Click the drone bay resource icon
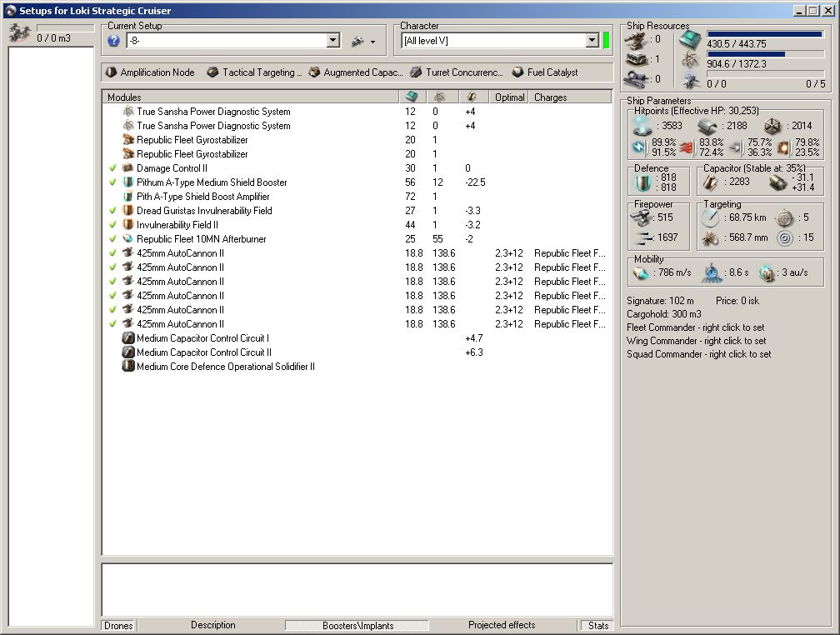The width and height of the screenshot is (840, 635). point(691,80)
